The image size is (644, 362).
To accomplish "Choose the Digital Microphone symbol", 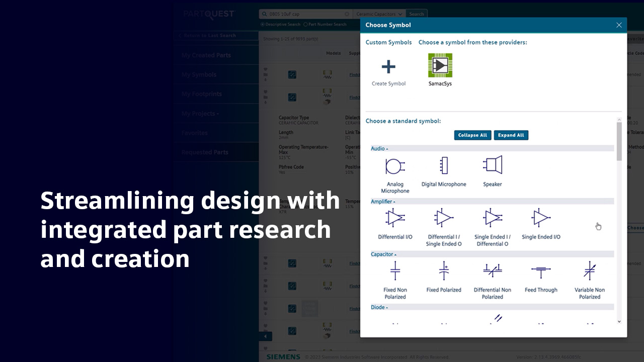I will (443, 165).
